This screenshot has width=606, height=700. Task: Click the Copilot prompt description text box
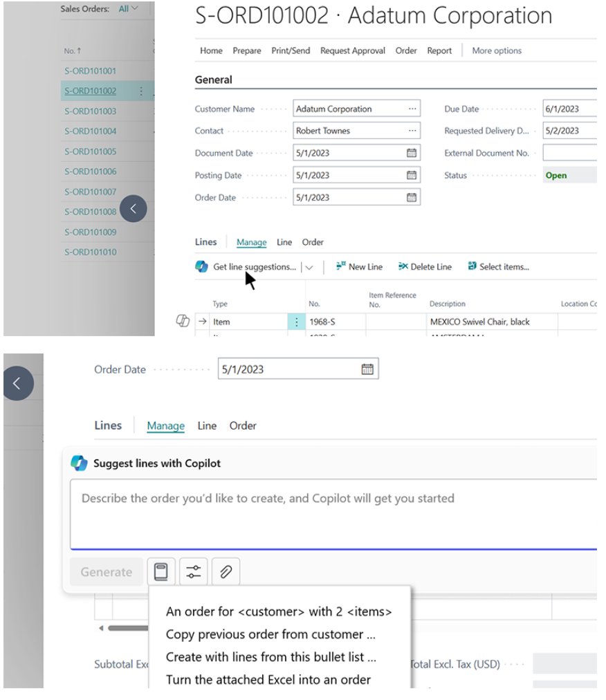tap(333, 515)
